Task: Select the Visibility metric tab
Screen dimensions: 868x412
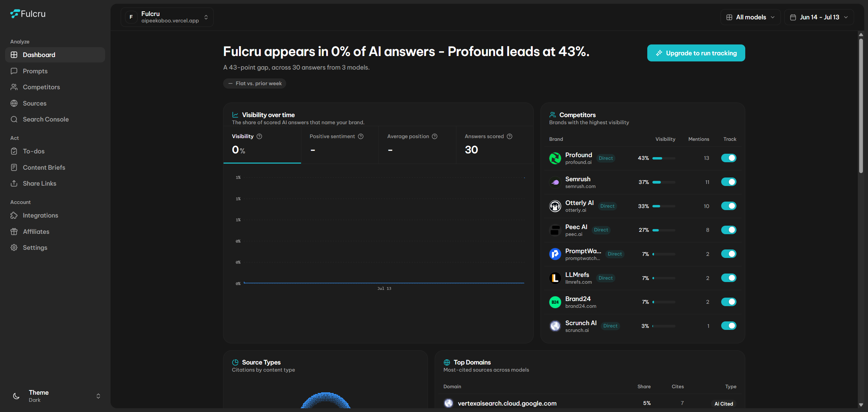Action: click(262, 145)
